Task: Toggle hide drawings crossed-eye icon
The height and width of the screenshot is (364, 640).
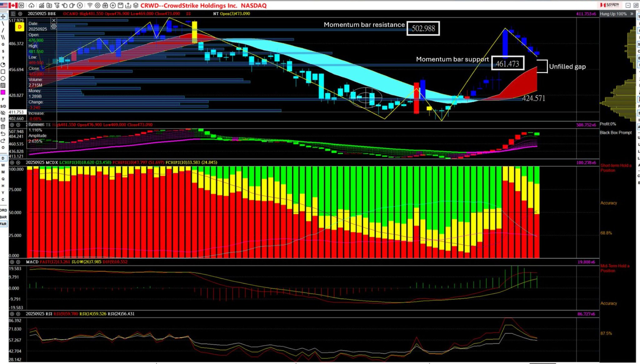Action: point(3,113)
